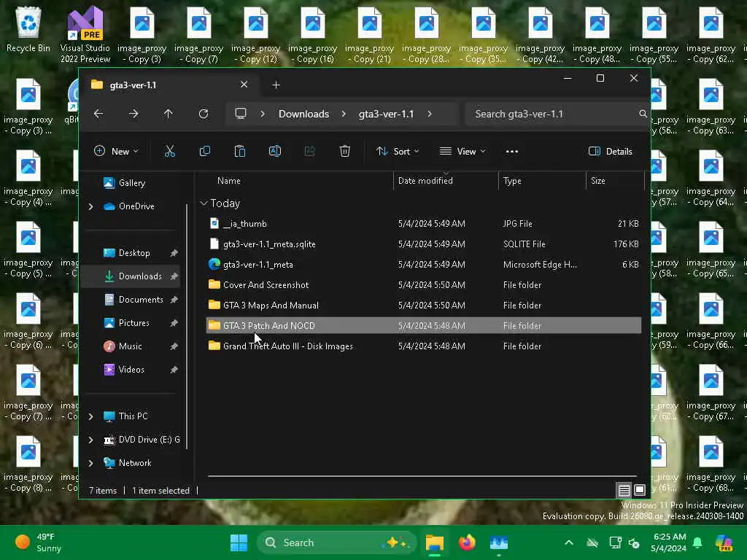Open File Explorer from the taskbar
This screenshot has width=747, height=560.
(435, 542)
